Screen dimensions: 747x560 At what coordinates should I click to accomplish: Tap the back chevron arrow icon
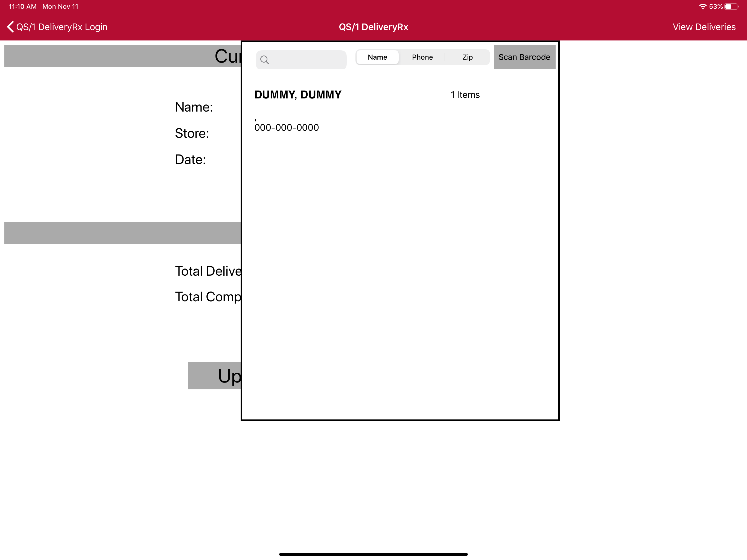[10, 27]
